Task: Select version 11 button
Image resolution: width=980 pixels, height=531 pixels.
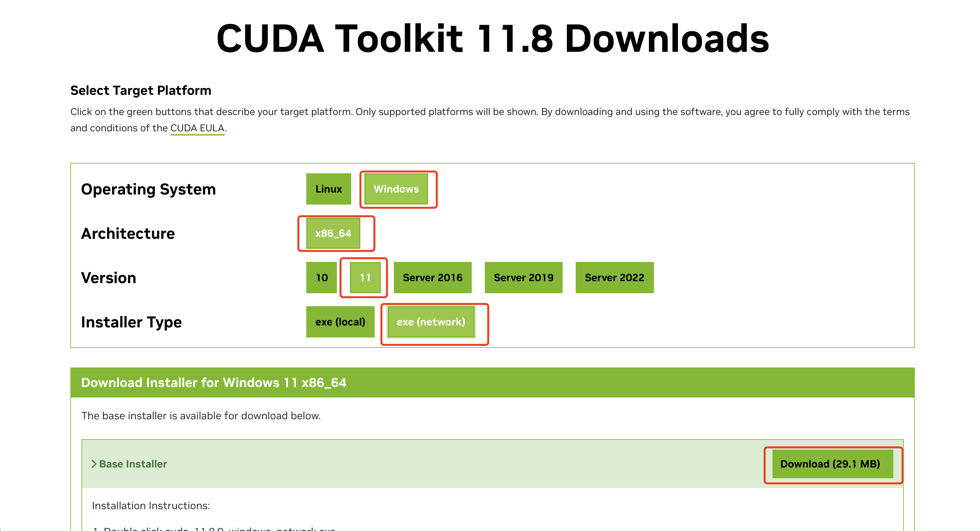Action: point(364,278)
